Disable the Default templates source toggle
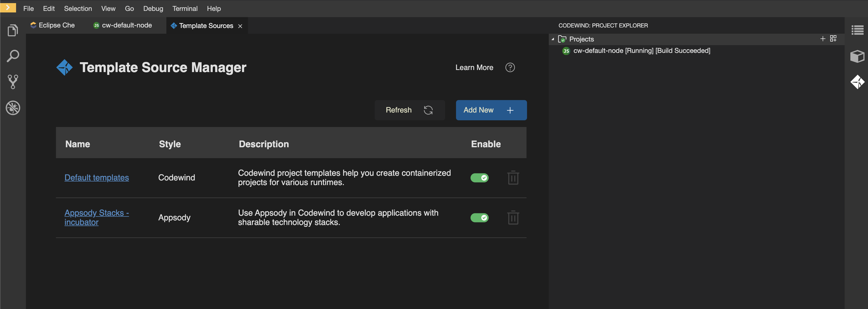Viewport: 868px width, 309px height. tap(480, 178)
